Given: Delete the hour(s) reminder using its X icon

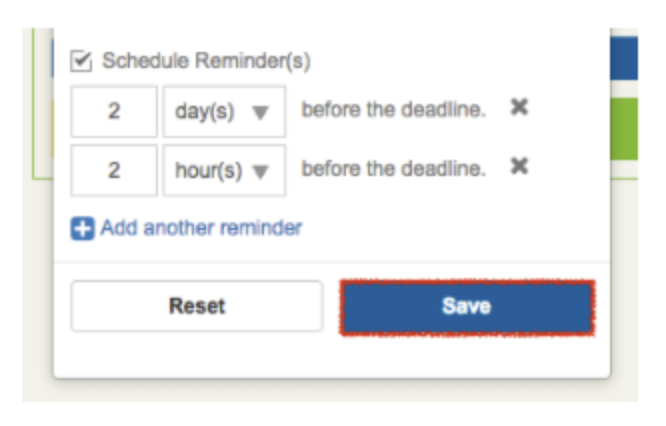Looking at the screenshot, I should pos(519,166).
